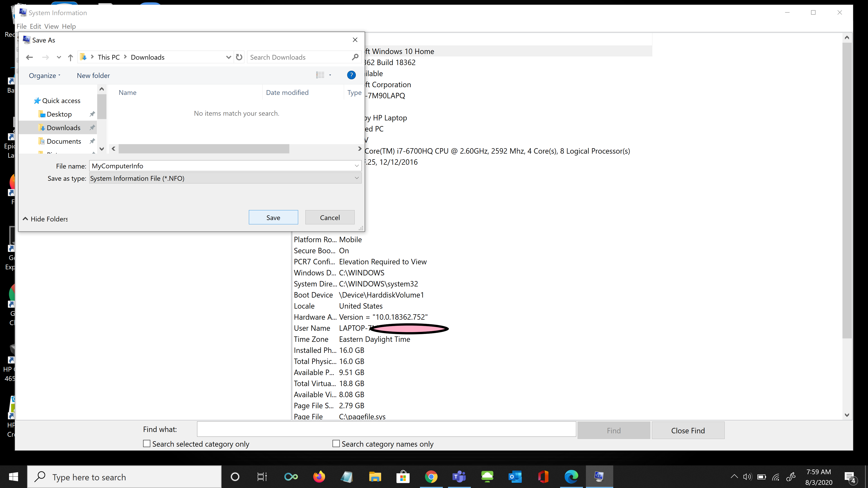Click the file list horizontal scrollbar

click(x=203, y=148)
